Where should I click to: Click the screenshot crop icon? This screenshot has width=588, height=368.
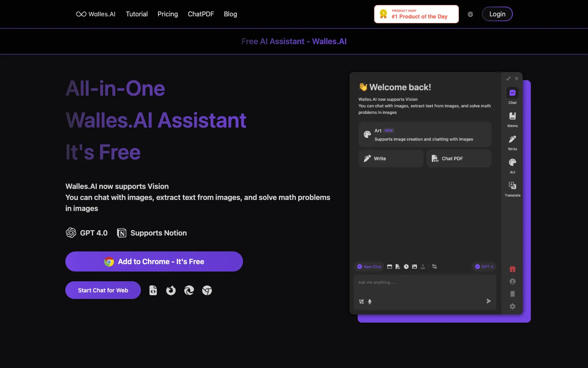(361, 302)
